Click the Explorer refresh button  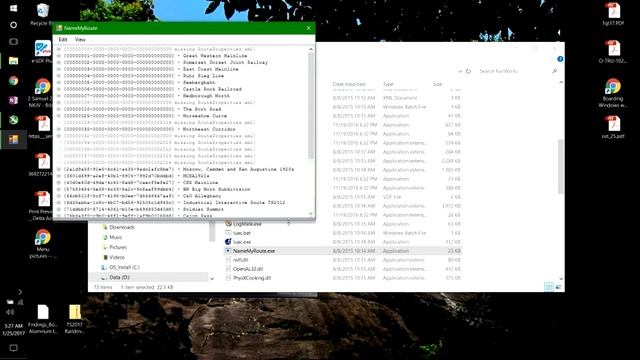(x=468, y=71)
